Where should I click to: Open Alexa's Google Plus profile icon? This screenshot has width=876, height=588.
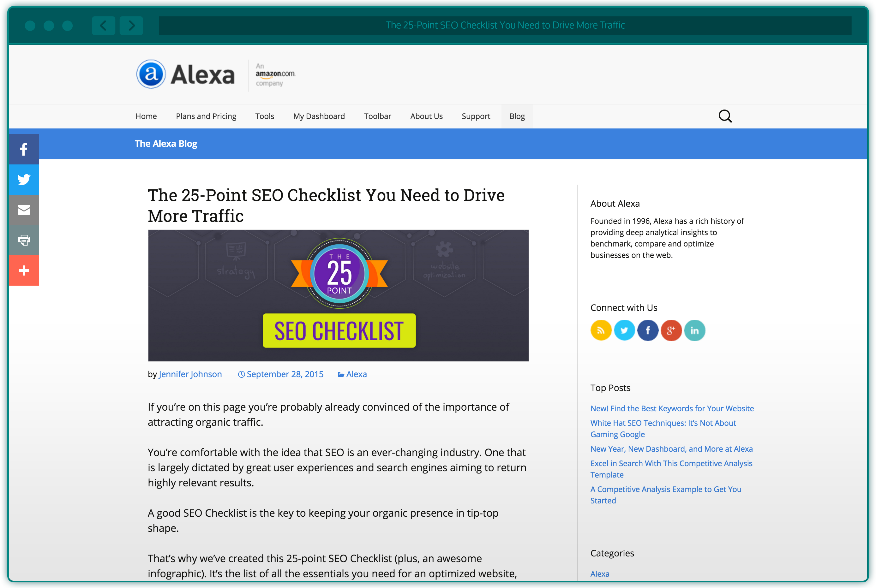[671, 330]
